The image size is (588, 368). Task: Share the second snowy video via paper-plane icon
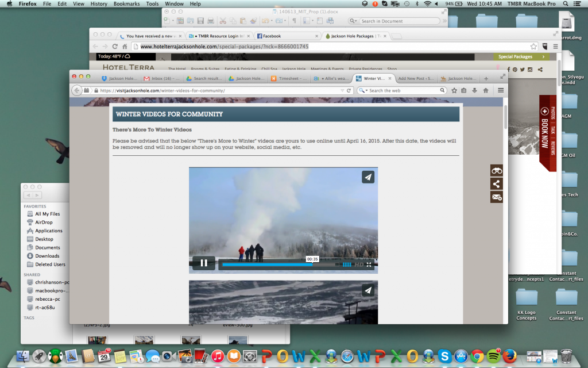(x=368, y=290)
